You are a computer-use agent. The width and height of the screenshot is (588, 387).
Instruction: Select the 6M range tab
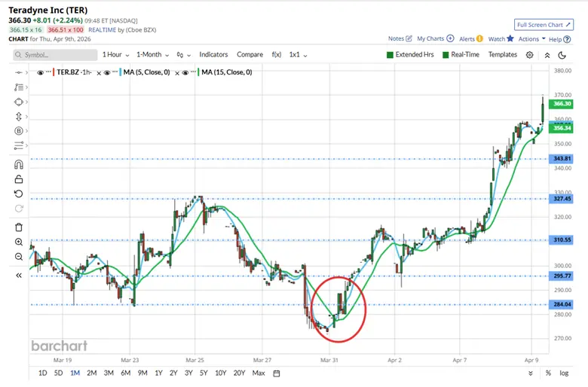126,373
